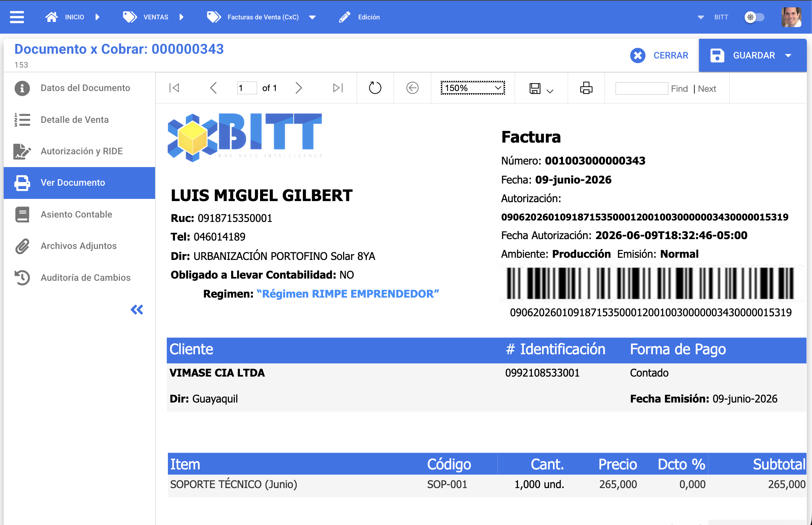Image resolution: width=812 pixels, height=525 pixels.
Task: Open the BITT company dropdown
Action: pos(713,17)
